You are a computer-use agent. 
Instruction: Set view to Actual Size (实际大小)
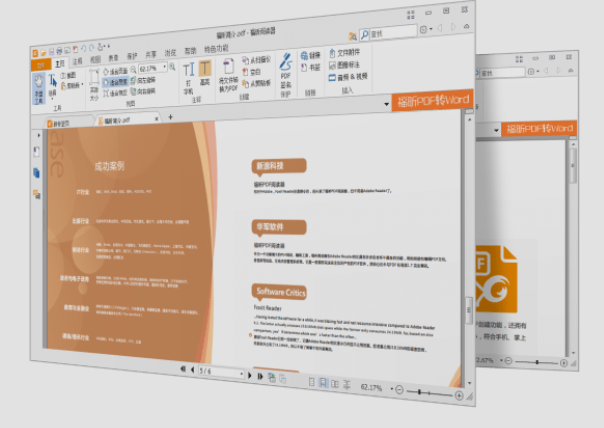94,85
